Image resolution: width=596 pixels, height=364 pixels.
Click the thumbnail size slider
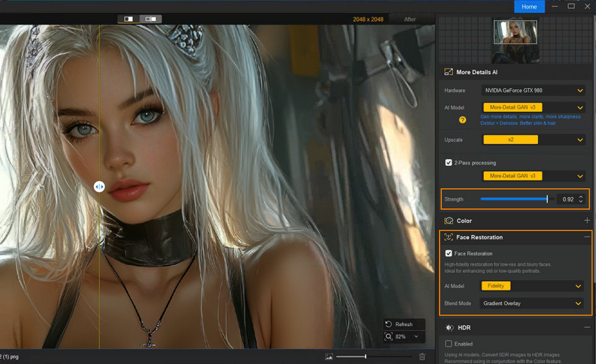[374, 357]
